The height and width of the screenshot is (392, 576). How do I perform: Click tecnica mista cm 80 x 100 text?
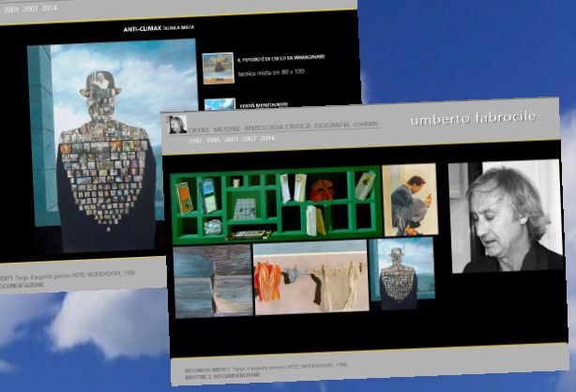tap(271, 72)
